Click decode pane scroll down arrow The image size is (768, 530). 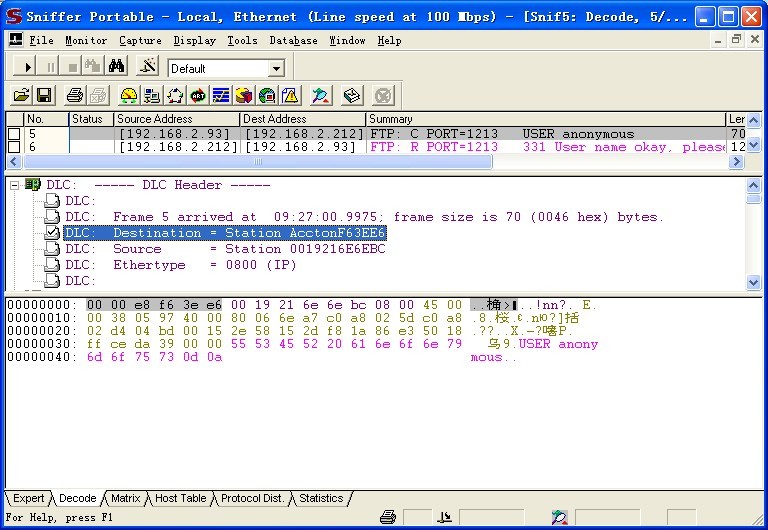click(753, 282)
